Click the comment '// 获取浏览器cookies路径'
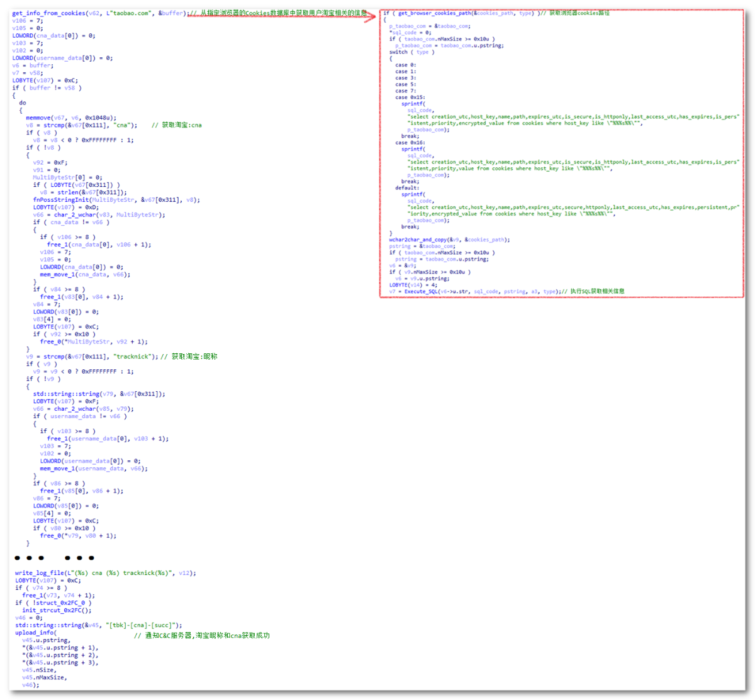The height and width of the screenshot is (700, 755). click(574, 13)
